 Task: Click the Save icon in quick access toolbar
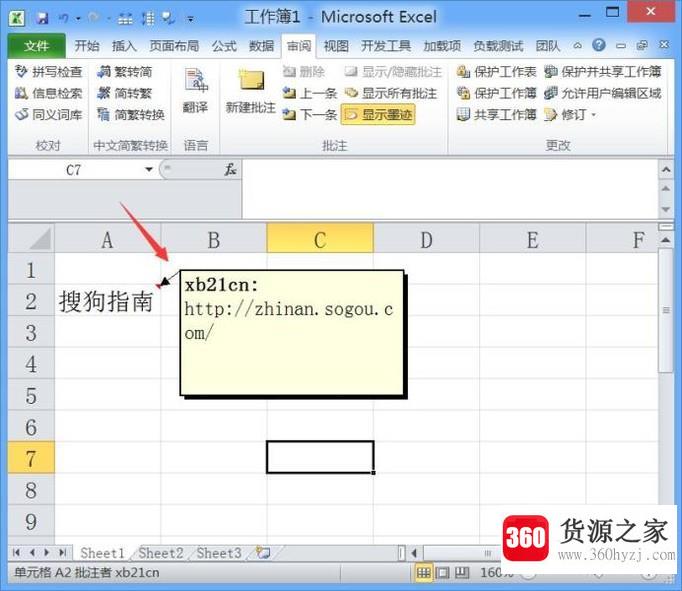(42, 18)
